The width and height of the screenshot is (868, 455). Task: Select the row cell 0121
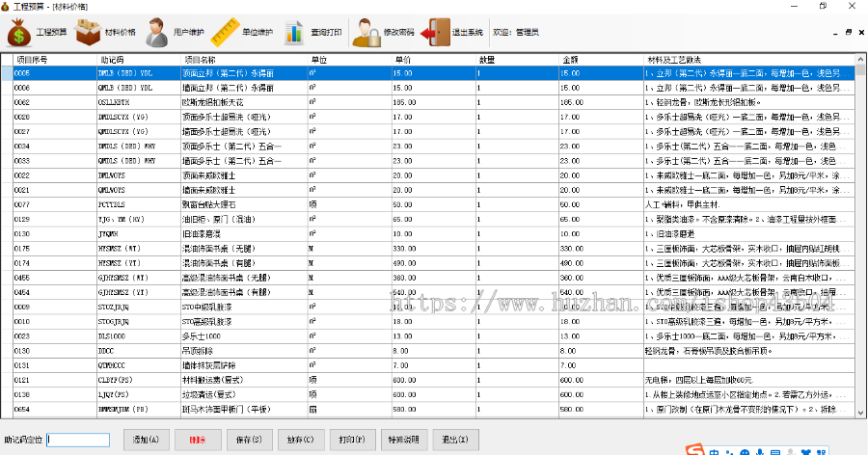55,380
